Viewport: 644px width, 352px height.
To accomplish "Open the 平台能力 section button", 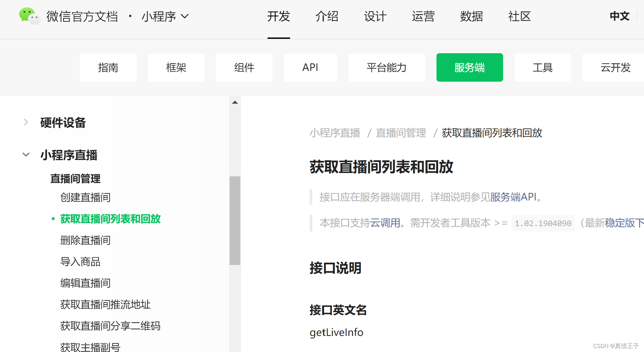I will [387, 67].
